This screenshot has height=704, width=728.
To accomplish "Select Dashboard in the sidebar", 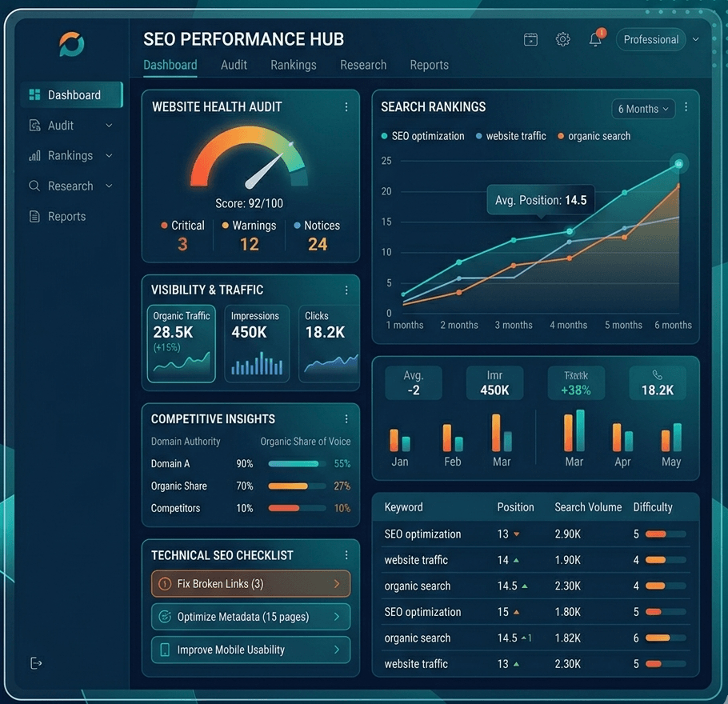I will pos(71,94).
